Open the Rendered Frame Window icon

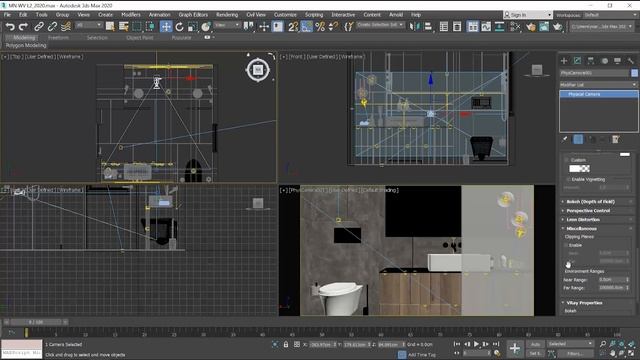click(544, 27)
